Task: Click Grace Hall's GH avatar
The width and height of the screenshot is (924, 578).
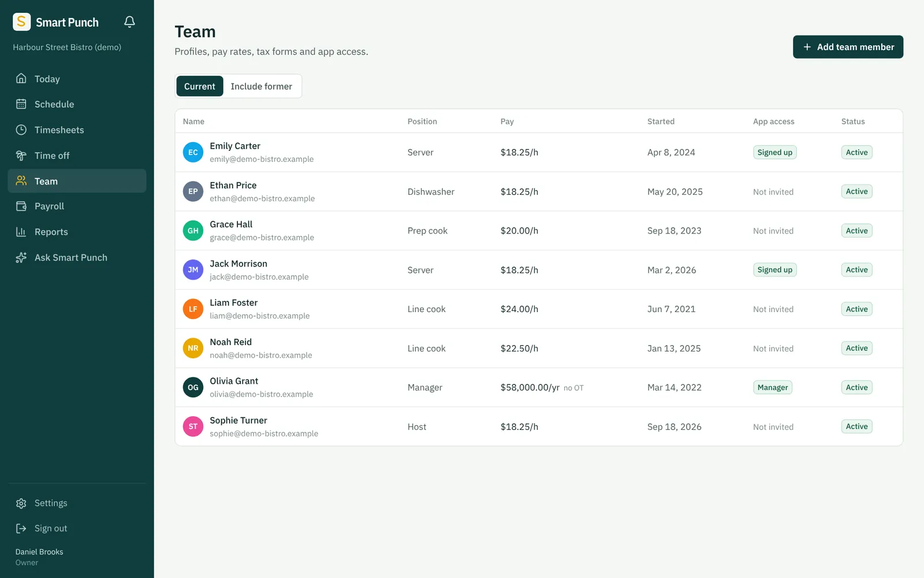Action: (193, 231)
